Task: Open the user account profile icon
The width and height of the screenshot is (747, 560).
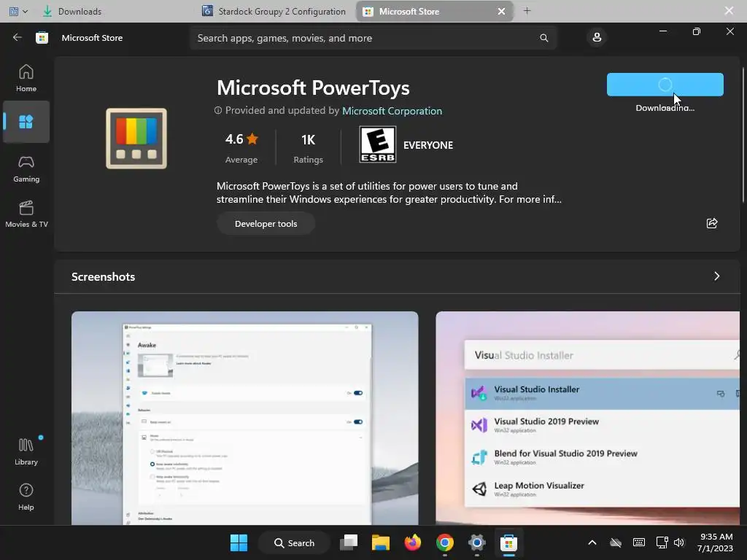Action: (x=597, y=38)
